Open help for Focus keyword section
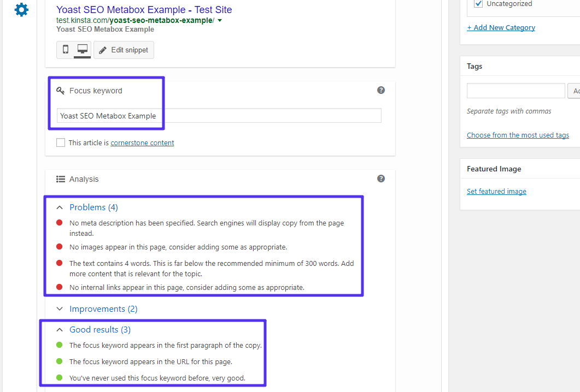The image size is (580, 392). click(381, 90)
